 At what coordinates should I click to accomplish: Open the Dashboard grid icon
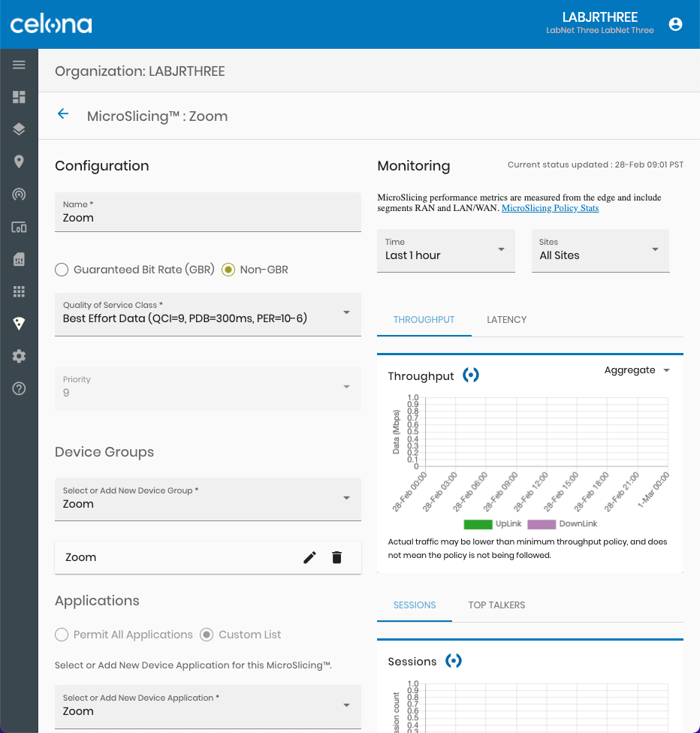(19, 97)
